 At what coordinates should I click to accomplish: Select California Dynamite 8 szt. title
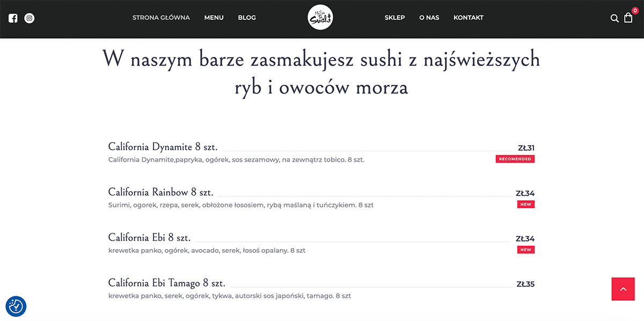163,147
